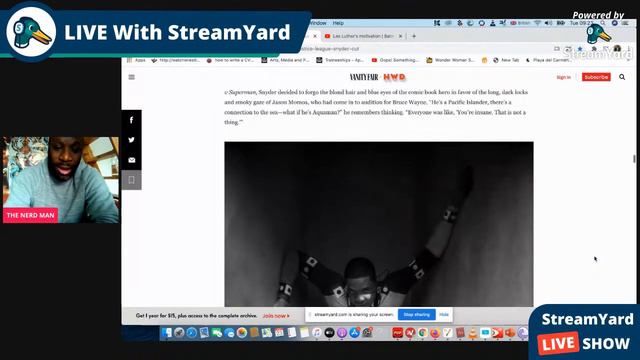This screenshot has width=640, height=360.
Task: Click the Subscribe button
Action: [x=596, y=77]
